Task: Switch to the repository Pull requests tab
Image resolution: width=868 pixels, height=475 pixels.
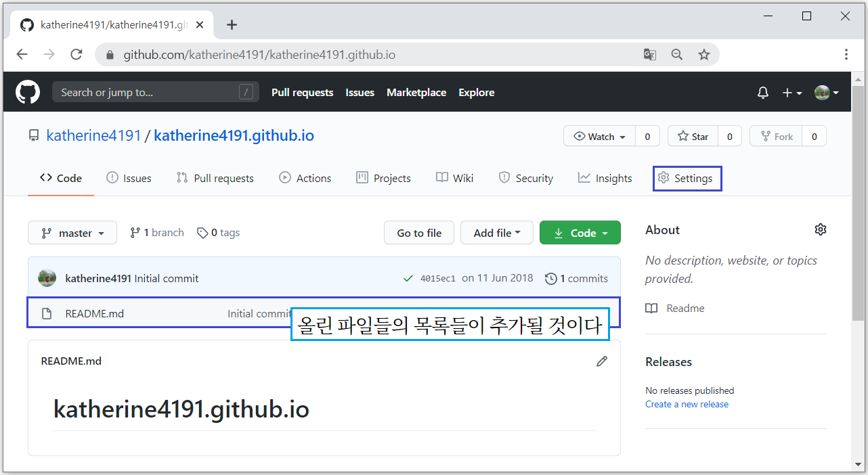Action: (x=215, y=178)
